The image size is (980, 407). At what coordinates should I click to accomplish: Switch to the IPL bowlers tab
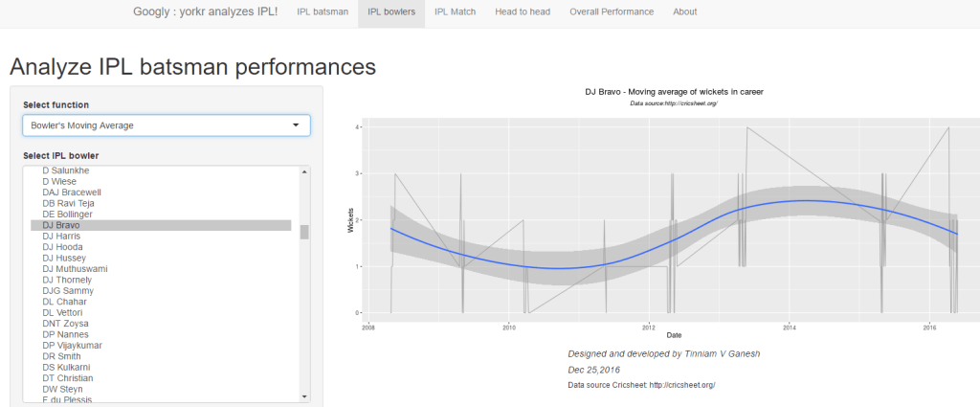(392, 11)
